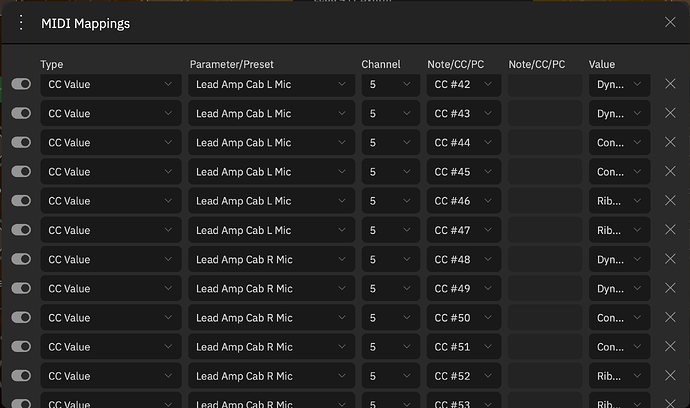Image resolution: width=690 pixels, height=408 pixels.
Task: Open the Type dropdown for CC #42 row
Action: tap(111, 84)
